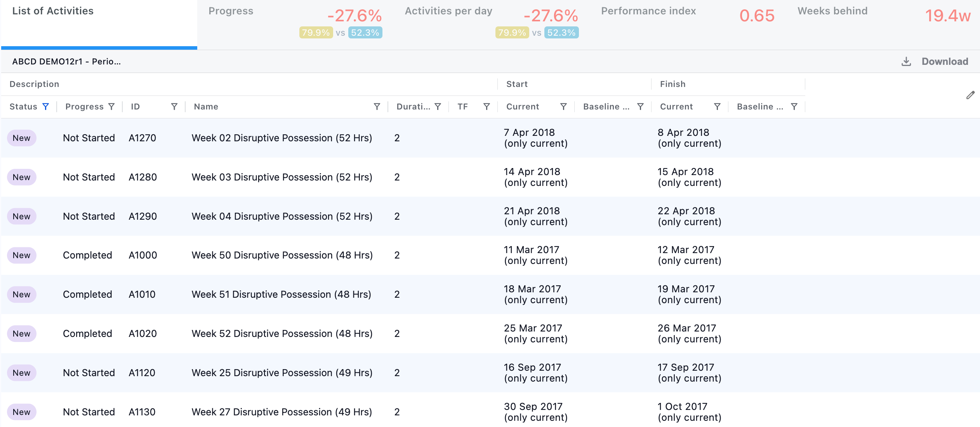Screen dimensions: 980x427
Task: Open the Start Current column filter
Action: point(563,106)
